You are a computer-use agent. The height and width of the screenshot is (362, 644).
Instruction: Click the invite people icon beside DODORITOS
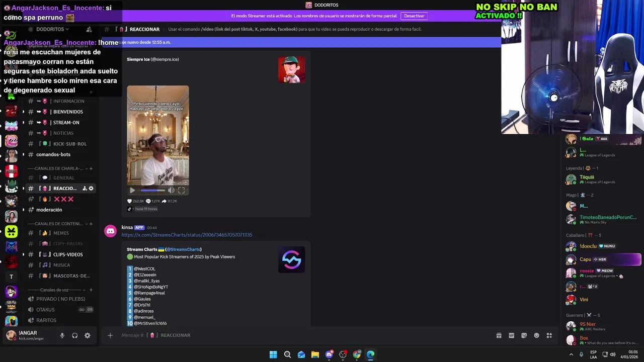[x=89, y=29]
